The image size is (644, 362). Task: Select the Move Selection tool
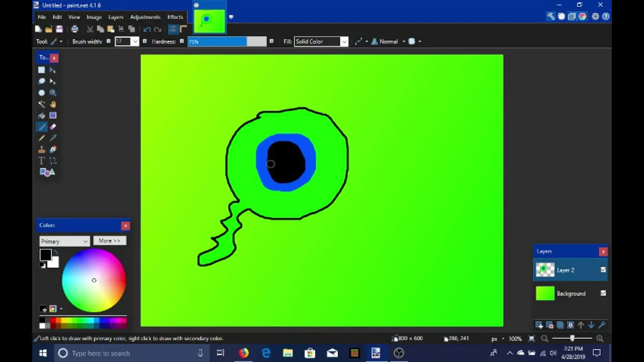tap(53, 81)
